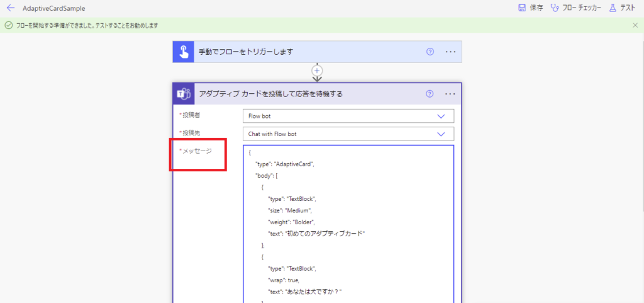644x303 pixels.
Task: Collapse the アダプティブ カードを投稿して応答を待機する header
Action: 317,94
